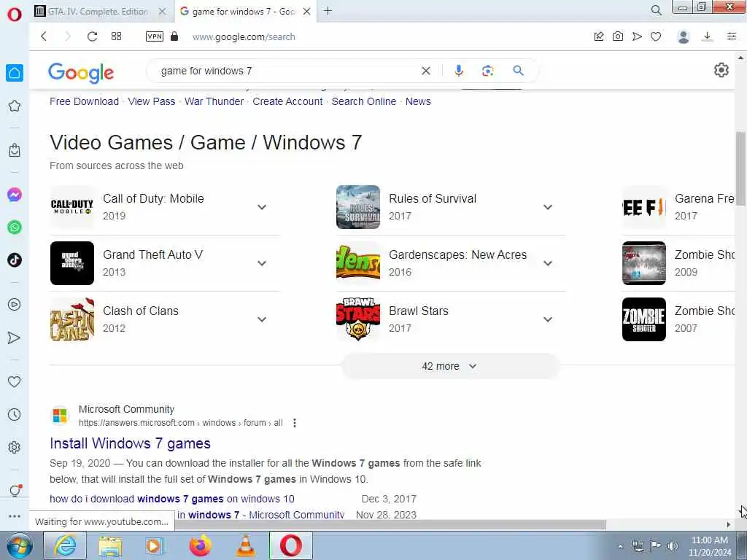Open how do i download windows 7 games link
The image size is (747, 560).
point(172,499)
